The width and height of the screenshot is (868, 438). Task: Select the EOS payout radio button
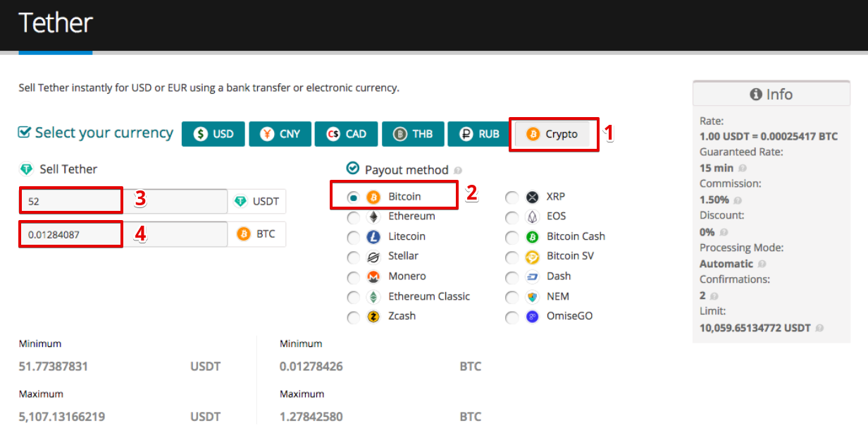(512, 217)
